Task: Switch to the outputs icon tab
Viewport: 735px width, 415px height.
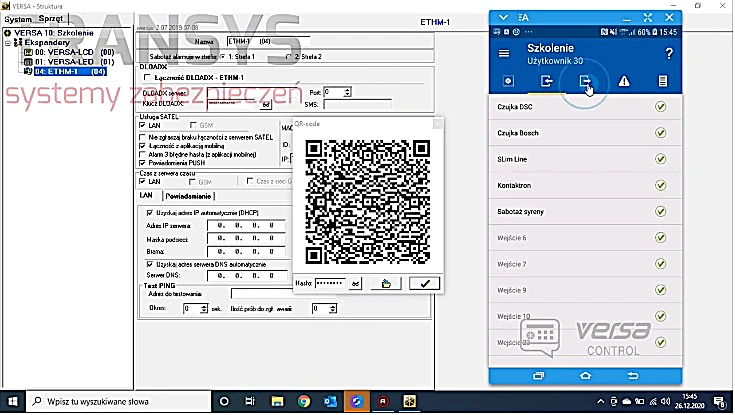Action: [585, 81]
